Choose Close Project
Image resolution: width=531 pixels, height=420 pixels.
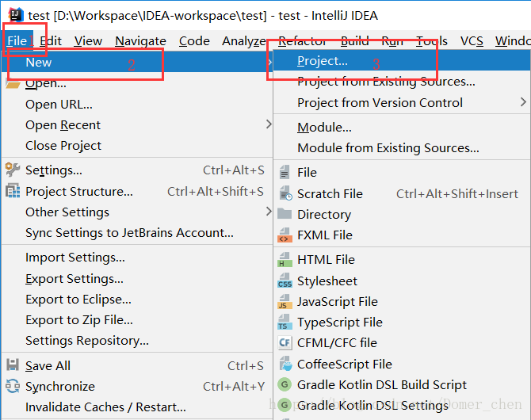click(x=137, y=146)
